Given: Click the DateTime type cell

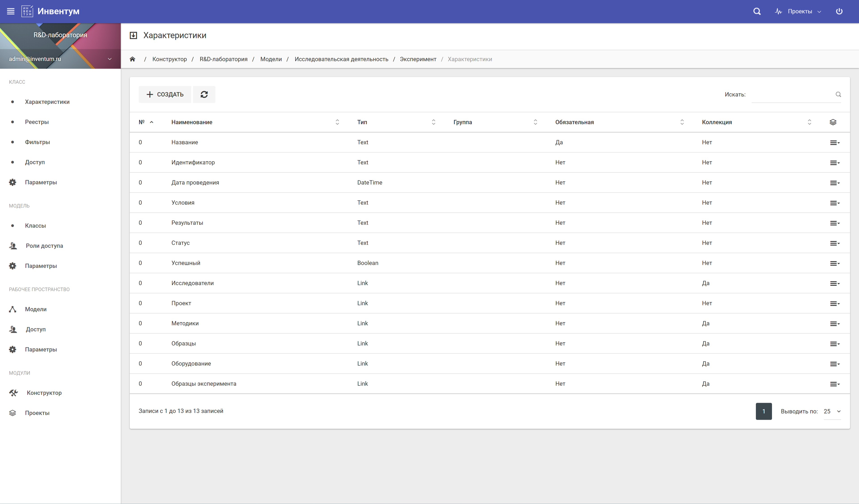Looking at the screenshot, I should pyautogui.click(x=370, y=183).
